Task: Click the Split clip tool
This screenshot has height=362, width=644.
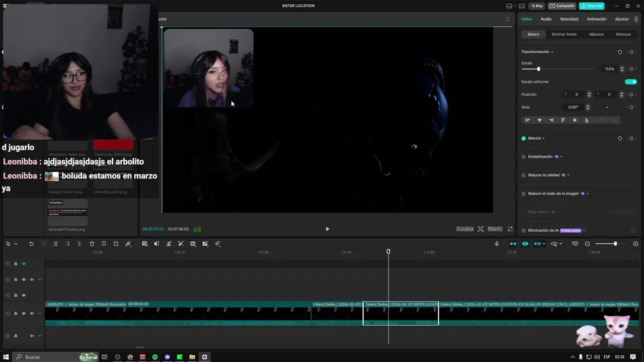Action: 55,244
